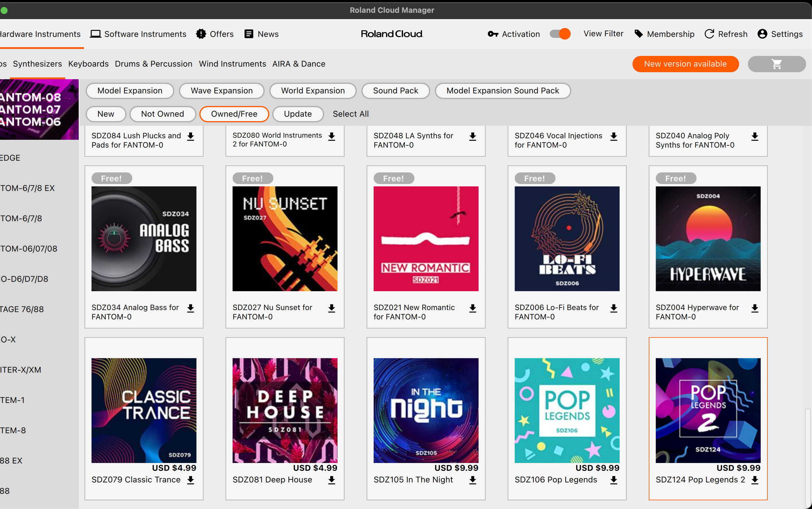Download SDZ040 Analog Poly Synths
This screenshot has width=812, height=509.
[755, 137]
